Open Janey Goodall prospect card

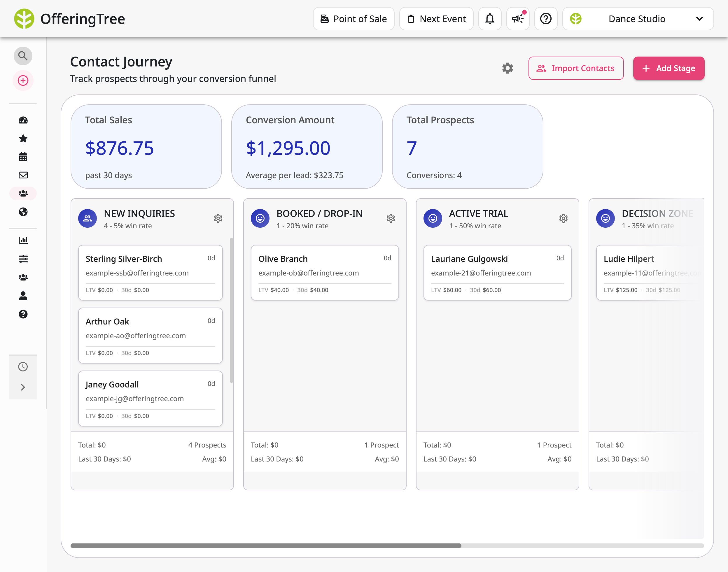[150, 399]
